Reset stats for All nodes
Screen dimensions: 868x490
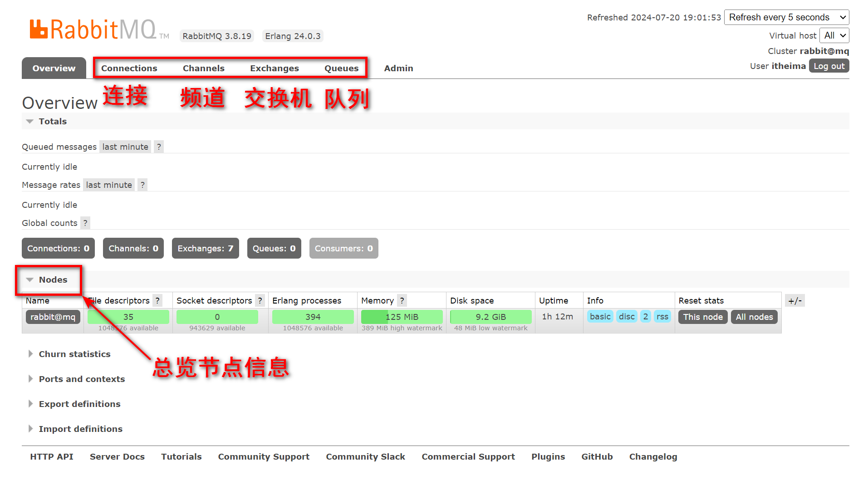click(x=754, y=317)
